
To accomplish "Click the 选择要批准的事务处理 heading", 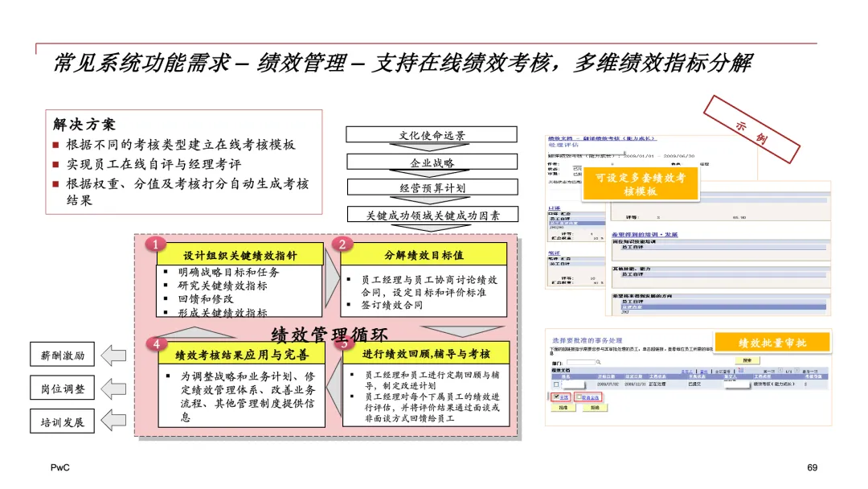I will (587, 340).
